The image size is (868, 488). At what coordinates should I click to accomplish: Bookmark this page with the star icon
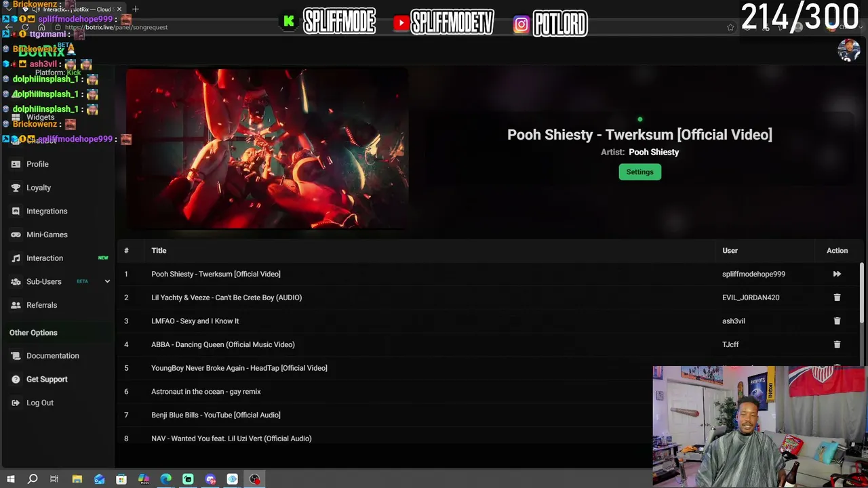click(x=730, y=27)
